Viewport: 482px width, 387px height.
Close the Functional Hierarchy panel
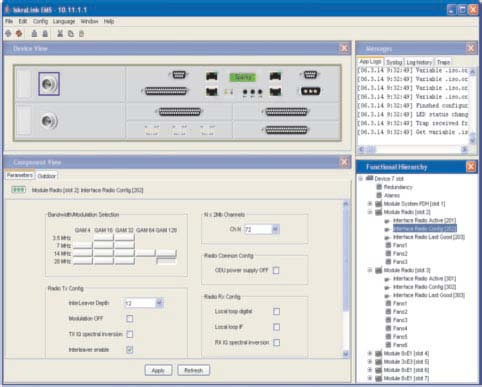471,167
